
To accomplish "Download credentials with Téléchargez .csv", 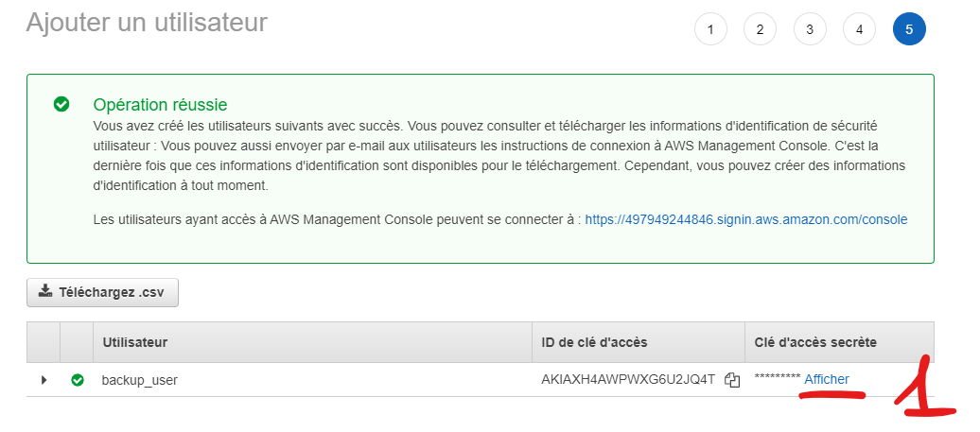I will [x=102, y=292].
